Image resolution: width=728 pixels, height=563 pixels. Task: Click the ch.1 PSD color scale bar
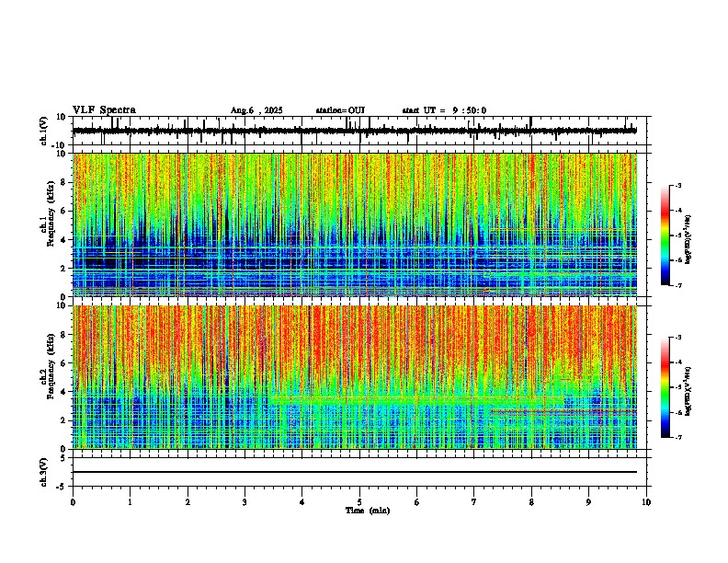click(x=665, y=235)
